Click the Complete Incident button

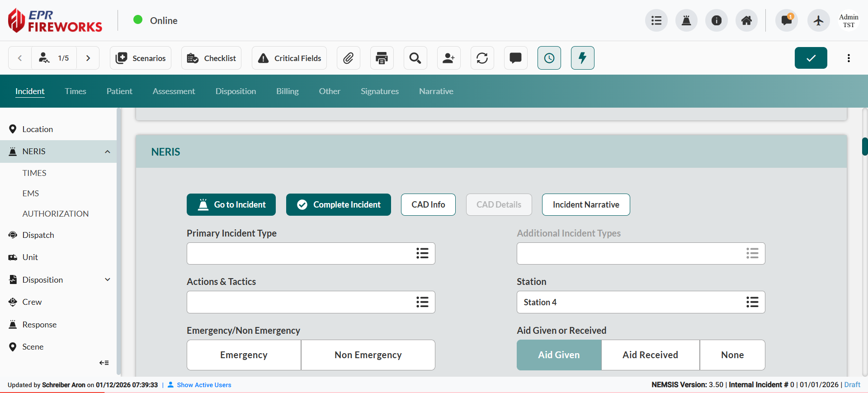[x=338, y=205]
